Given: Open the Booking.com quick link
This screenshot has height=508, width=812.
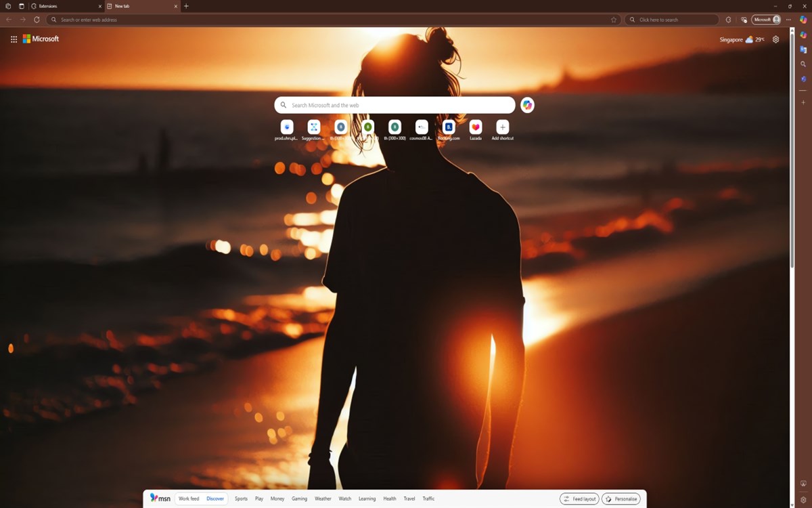Looking at the screenshot, I should click(449, 127).
